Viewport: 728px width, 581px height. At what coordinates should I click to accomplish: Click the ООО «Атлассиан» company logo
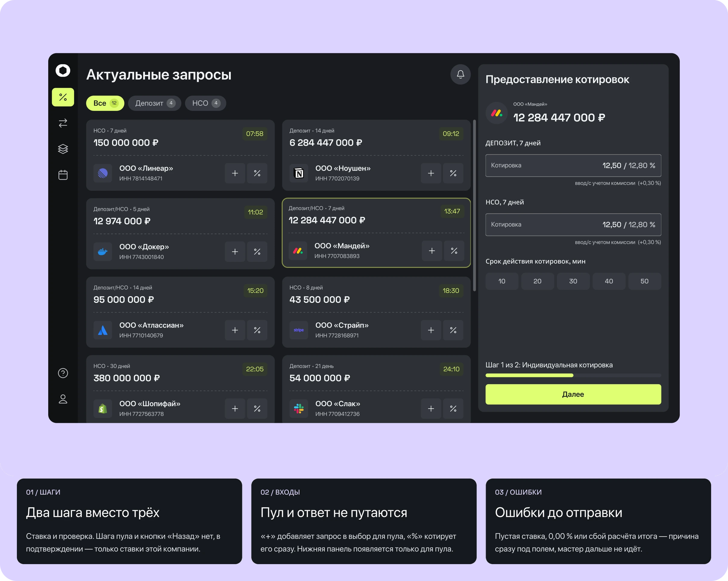point(103,330)
